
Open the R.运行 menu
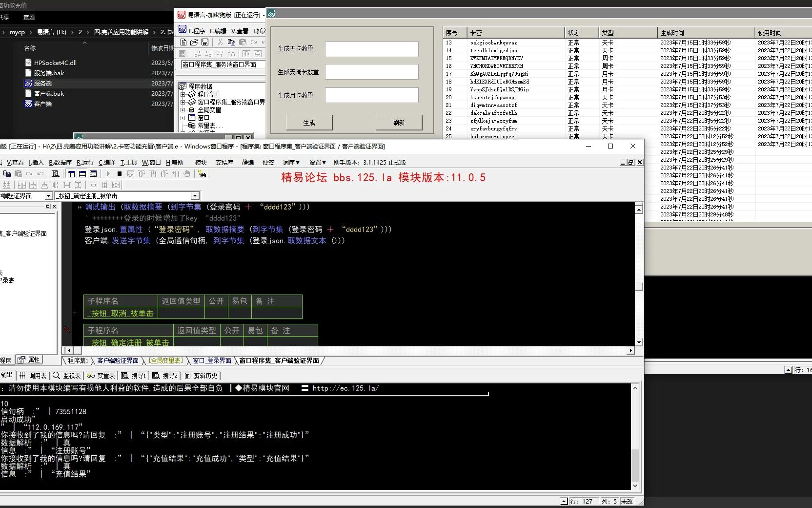pyautogui.click(x=85, y=162)
